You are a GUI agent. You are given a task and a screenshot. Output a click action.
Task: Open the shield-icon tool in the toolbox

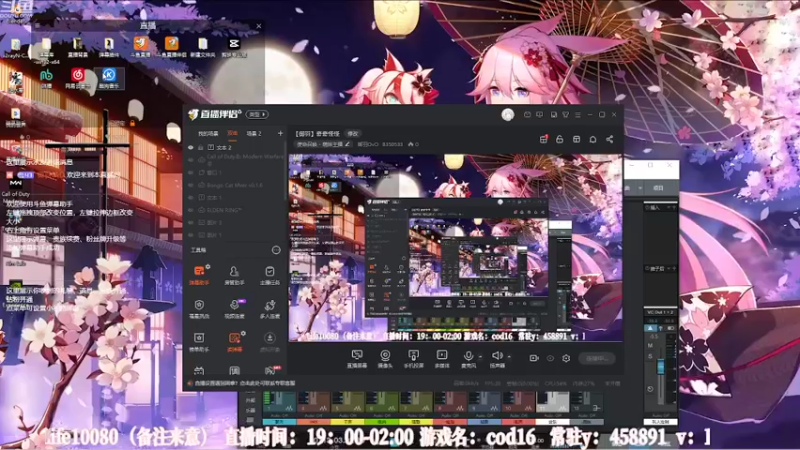click(x=199, y=309)
